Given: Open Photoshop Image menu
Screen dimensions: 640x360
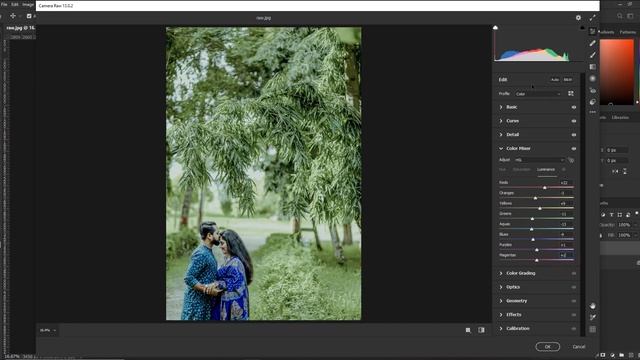Looking at the screenshot, I should pyautogui.click(x=28, y=4).
